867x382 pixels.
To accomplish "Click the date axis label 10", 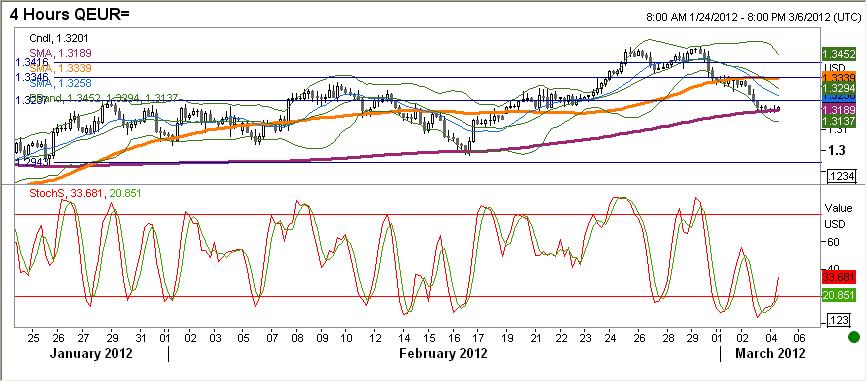I will [346, 337].
